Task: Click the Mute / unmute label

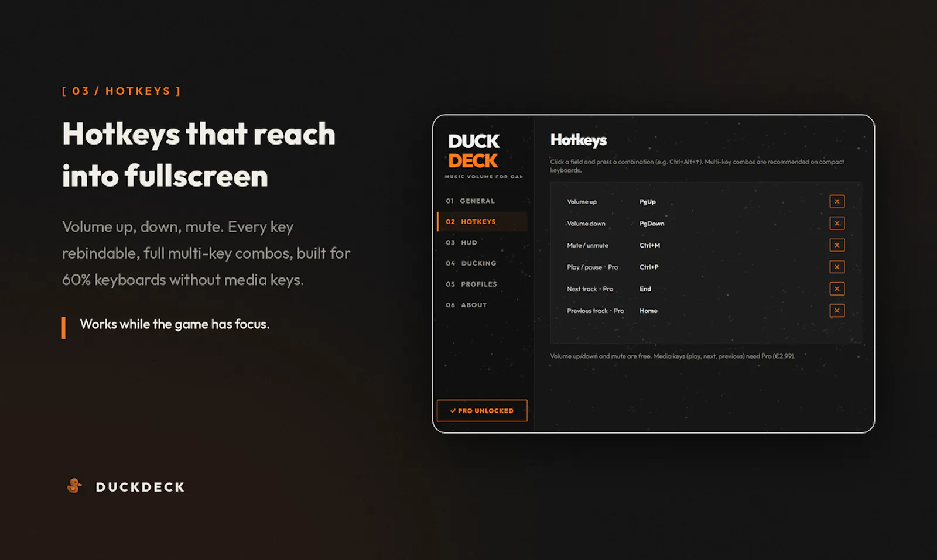Action: [x=587, y=245]
